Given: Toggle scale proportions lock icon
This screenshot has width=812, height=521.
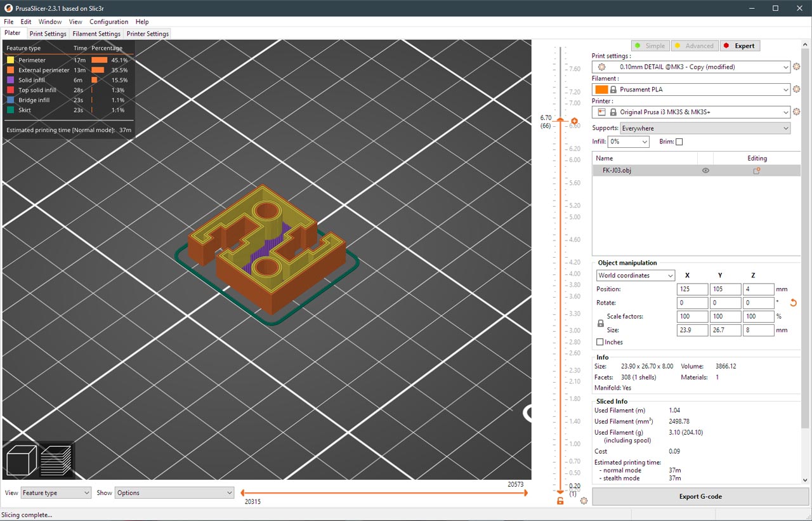Looking at the screenshot, I should 601,324.
